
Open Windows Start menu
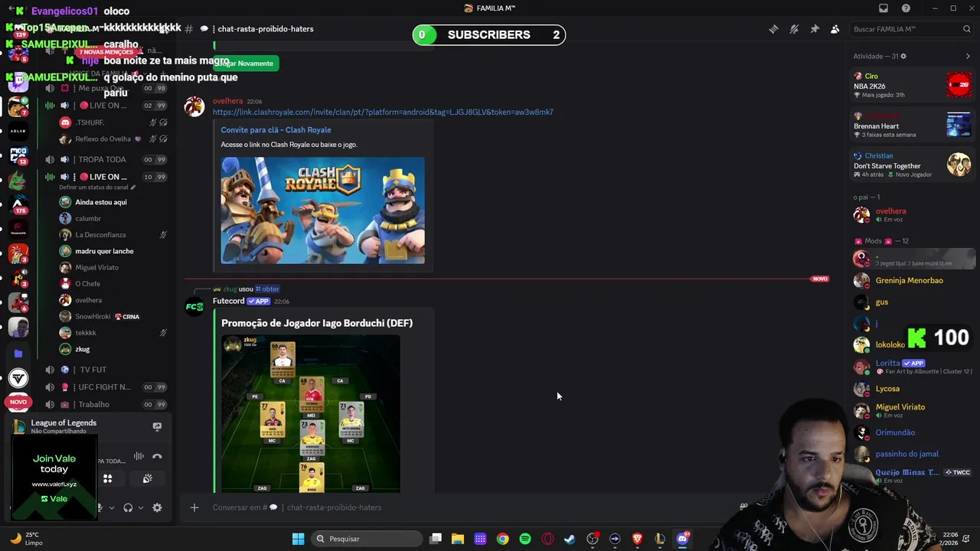pyautogui.click(x=298, y=539)
